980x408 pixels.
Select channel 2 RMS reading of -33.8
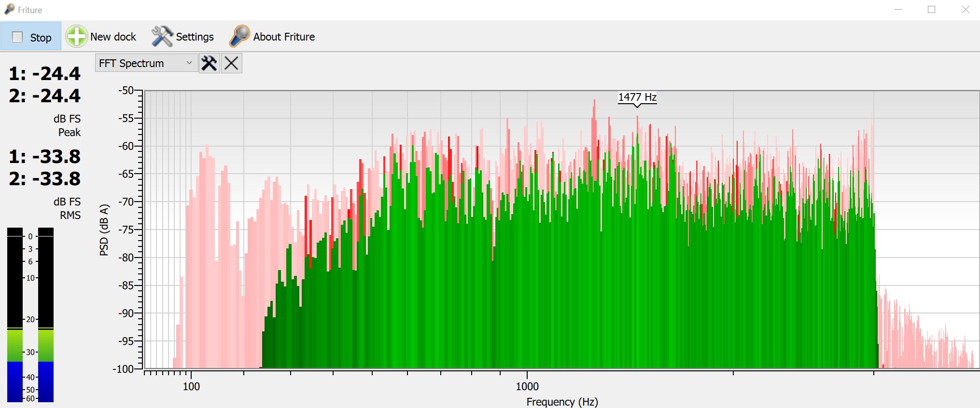click(x=45, y=179)
